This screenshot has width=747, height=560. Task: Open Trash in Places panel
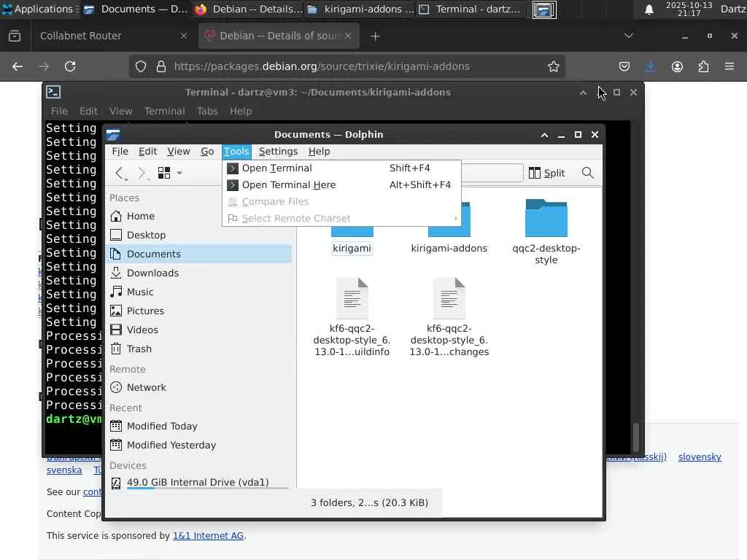(x=198, y=349)
